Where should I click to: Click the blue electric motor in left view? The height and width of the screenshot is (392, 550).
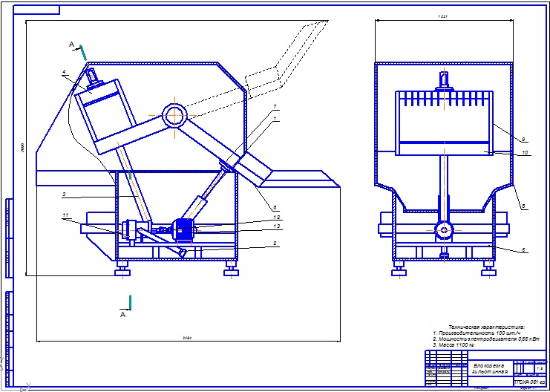183,229
